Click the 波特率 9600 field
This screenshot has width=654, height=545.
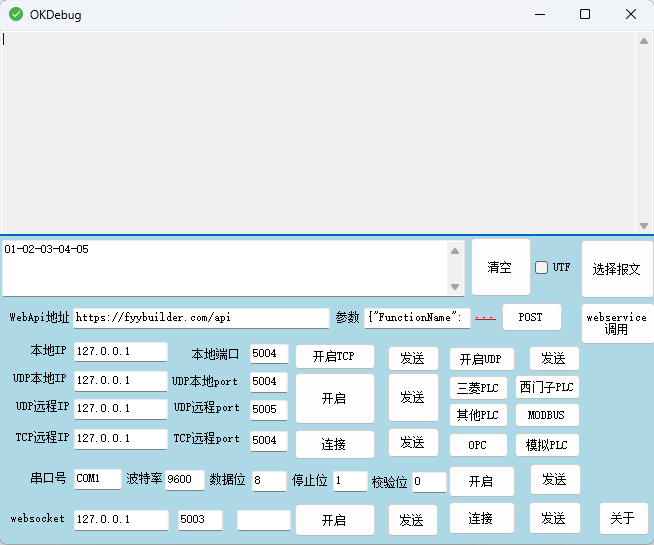point(185,480)
